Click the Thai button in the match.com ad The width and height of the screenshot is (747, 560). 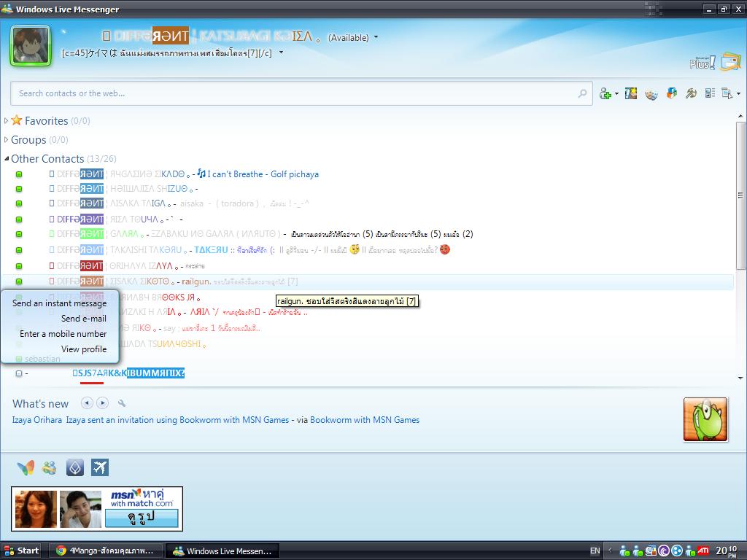click(x=142, y=518)
